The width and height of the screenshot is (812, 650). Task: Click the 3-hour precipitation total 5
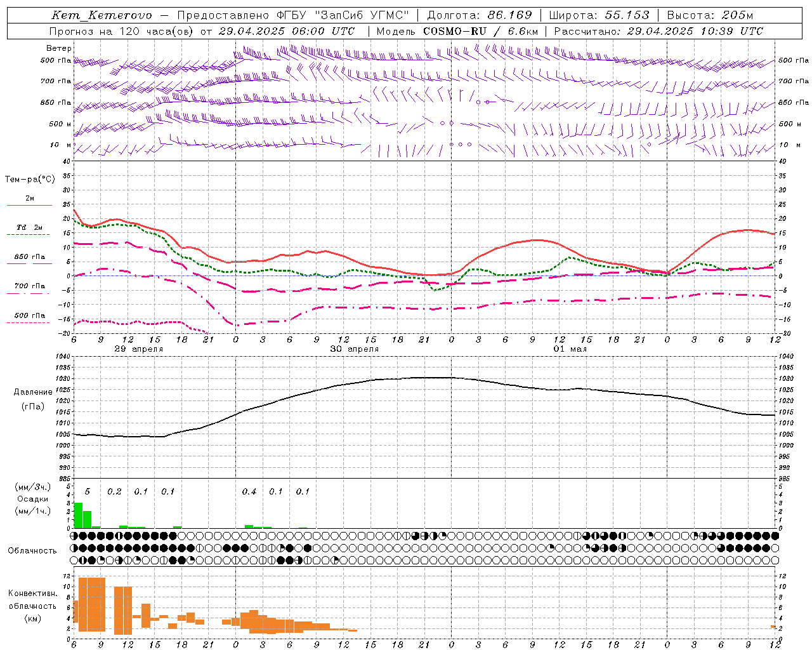click(x=88, y=492)
